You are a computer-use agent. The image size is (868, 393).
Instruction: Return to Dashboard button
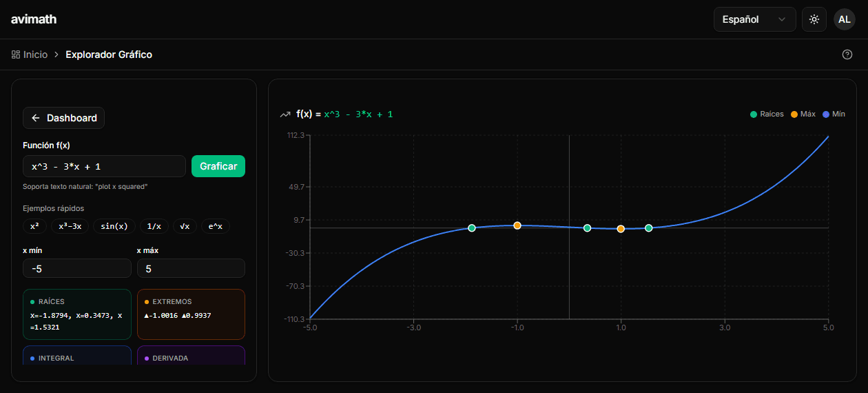point(63,118)
